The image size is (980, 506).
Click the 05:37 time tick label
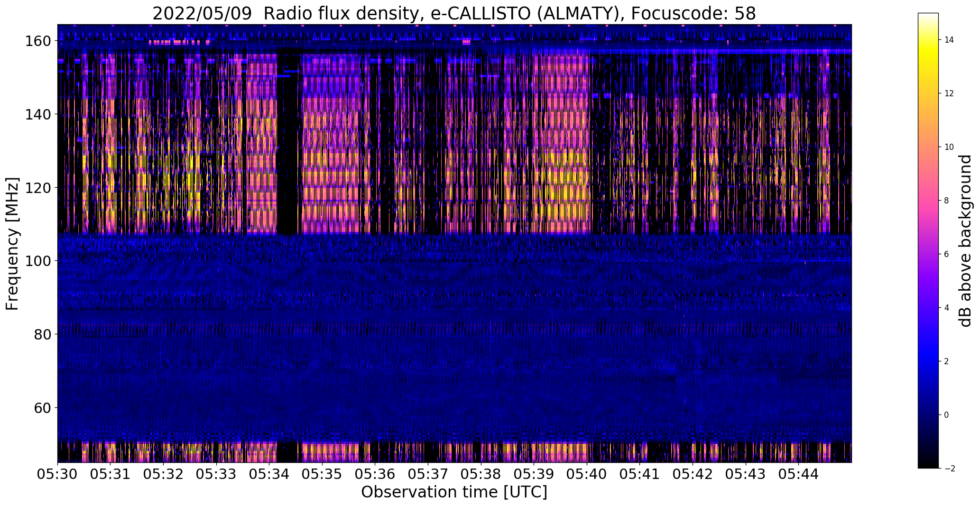pos(428,474)
